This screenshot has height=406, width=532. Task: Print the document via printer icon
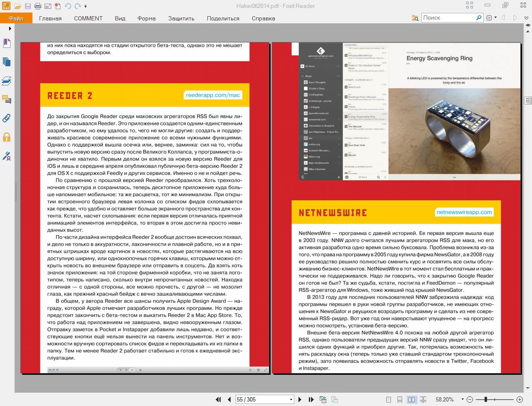click(37, 6)
